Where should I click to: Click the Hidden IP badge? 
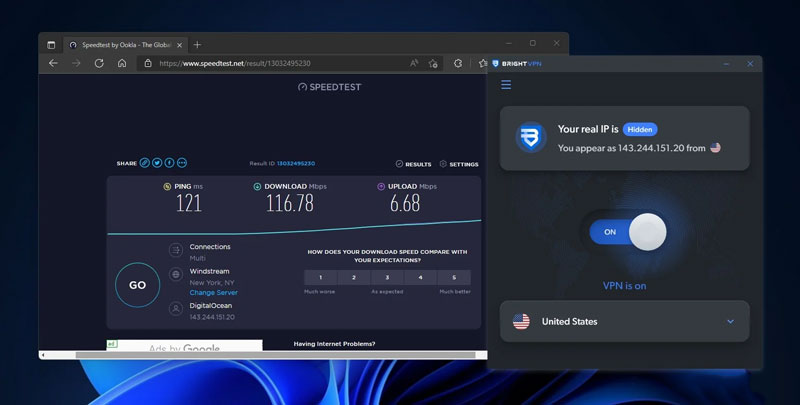coord(640,130)
